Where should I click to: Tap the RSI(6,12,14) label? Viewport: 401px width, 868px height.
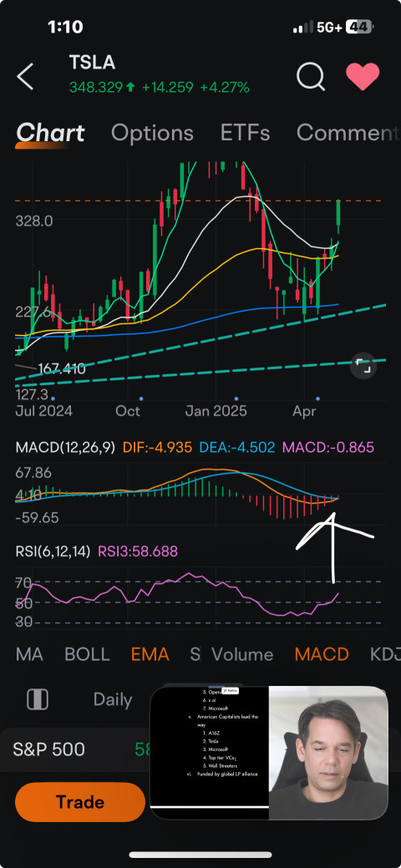(53, 551)
